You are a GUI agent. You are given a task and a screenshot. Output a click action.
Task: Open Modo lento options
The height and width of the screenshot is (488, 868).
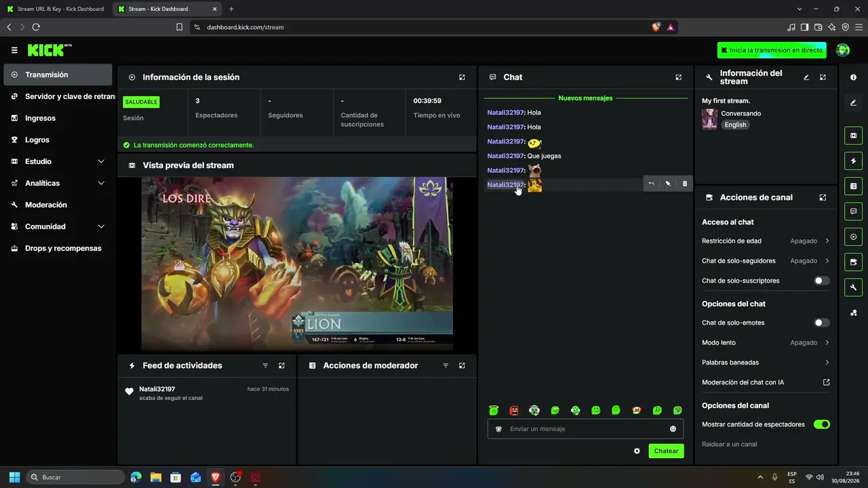pos(766,342)
